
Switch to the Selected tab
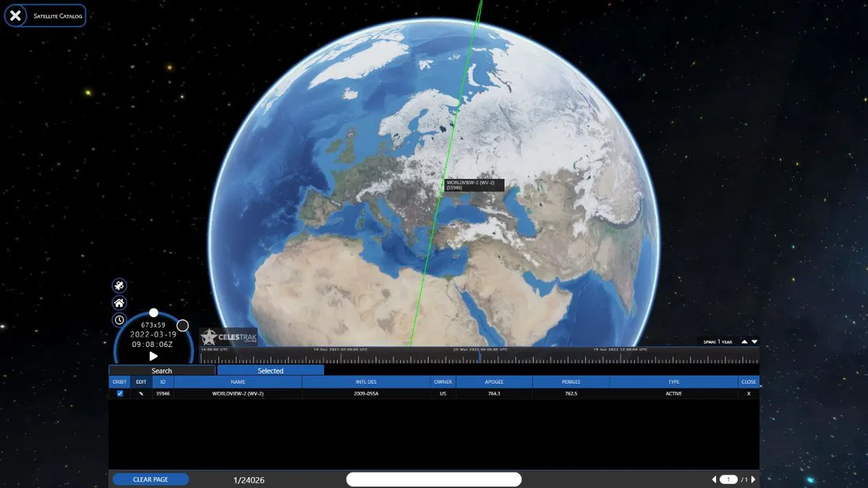click(271, 370)
